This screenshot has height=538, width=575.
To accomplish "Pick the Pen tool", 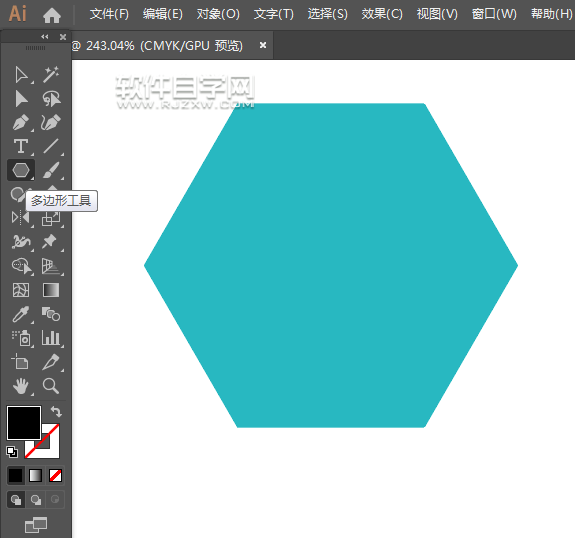I will (x=21, y=123).
